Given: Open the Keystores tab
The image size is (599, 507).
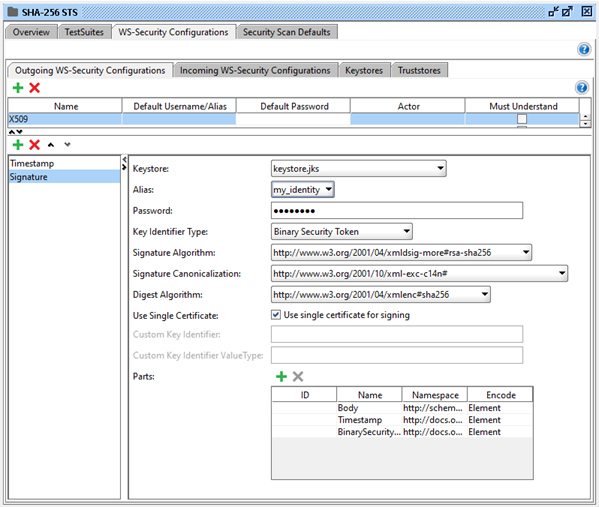Looking at the screenshot, I should pyautogui.click(x=364, y=70).
